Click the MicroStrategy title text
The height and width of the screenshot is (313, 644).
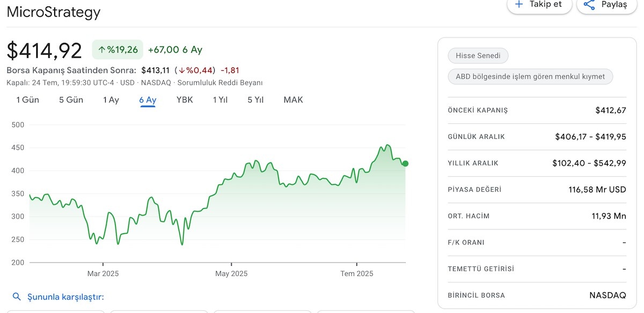(53, 12)
